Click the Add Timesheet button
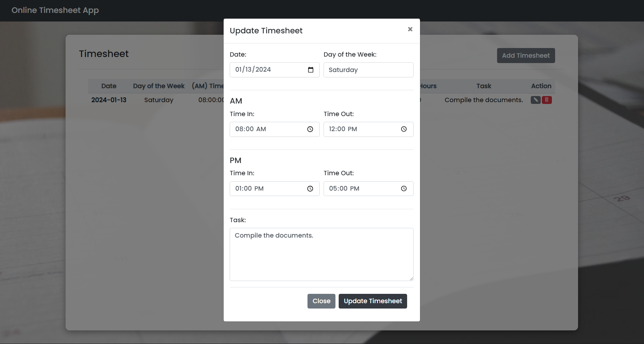 [x=526, y=56]
